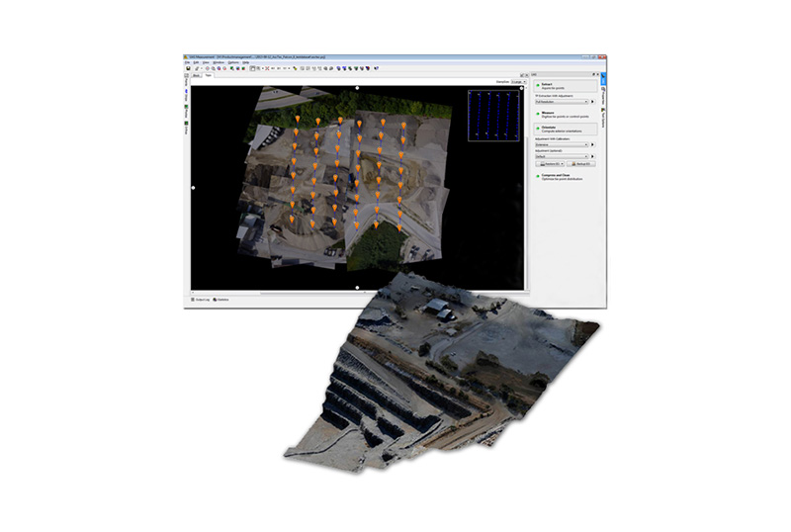Switch to the Topo tab
This screenshot has height=532, width=791.
pos(210,75)
